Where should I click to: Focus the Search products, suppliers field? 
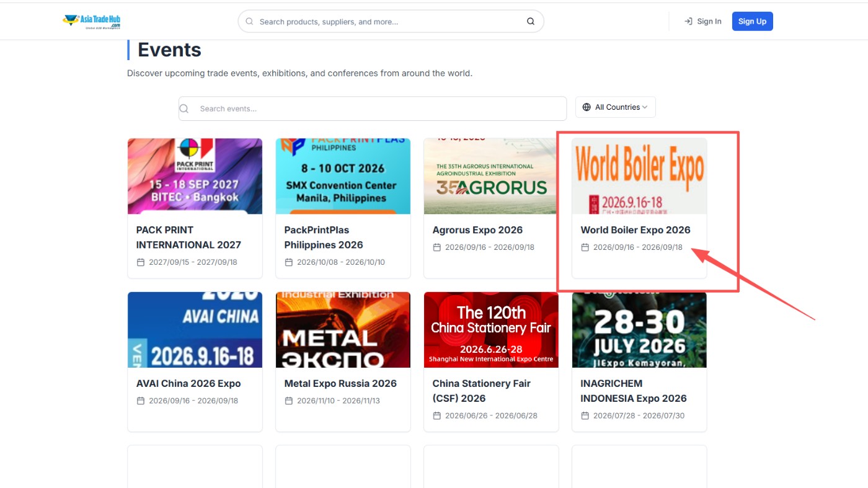tap(391, 22)
